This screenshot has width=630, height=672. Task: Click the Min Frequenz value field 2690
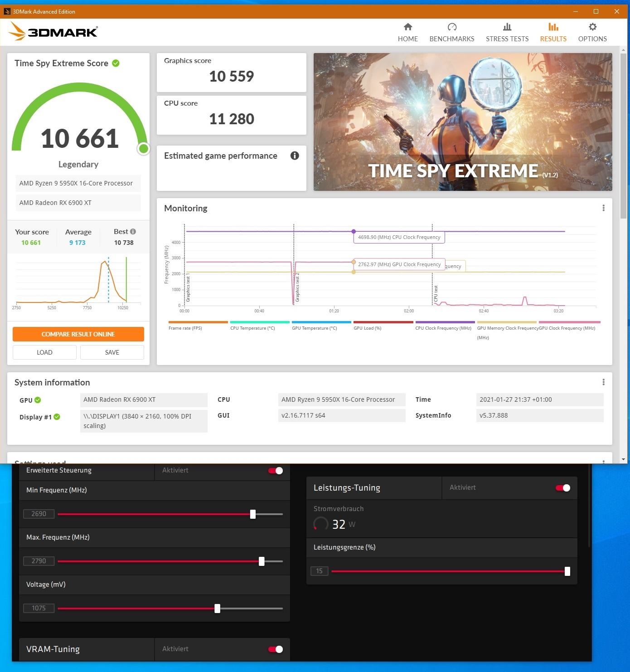point(39,514)
